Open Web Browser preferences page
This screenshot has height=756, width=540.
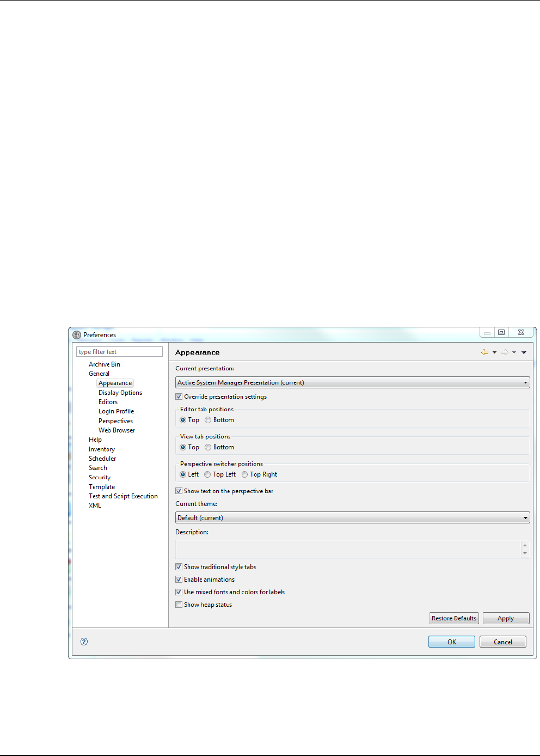point(116,430)
